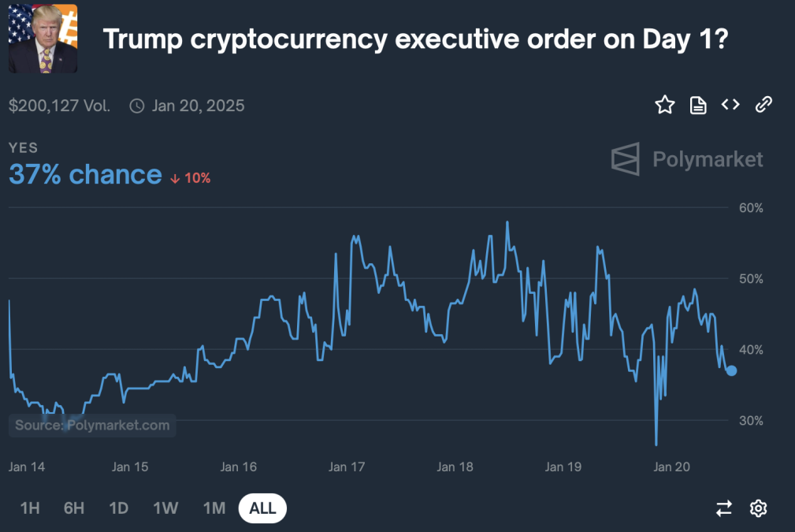Screen dimensions: 795x532
Task: Copy the market link icon
Action: click(763, 105)
